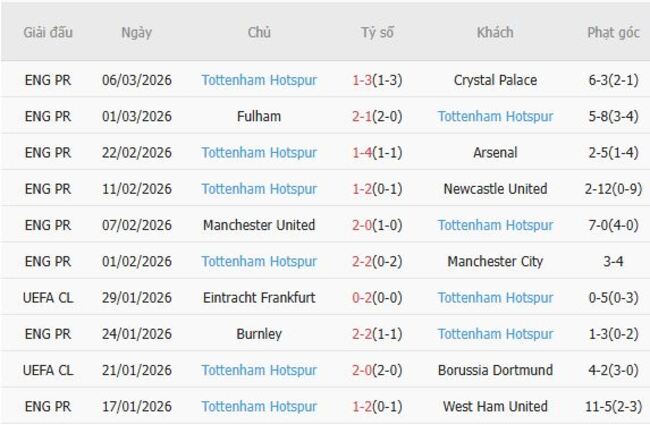Click the 0-2(0-0) Eintracht Frankfurt match score

(x=377, y=297)
